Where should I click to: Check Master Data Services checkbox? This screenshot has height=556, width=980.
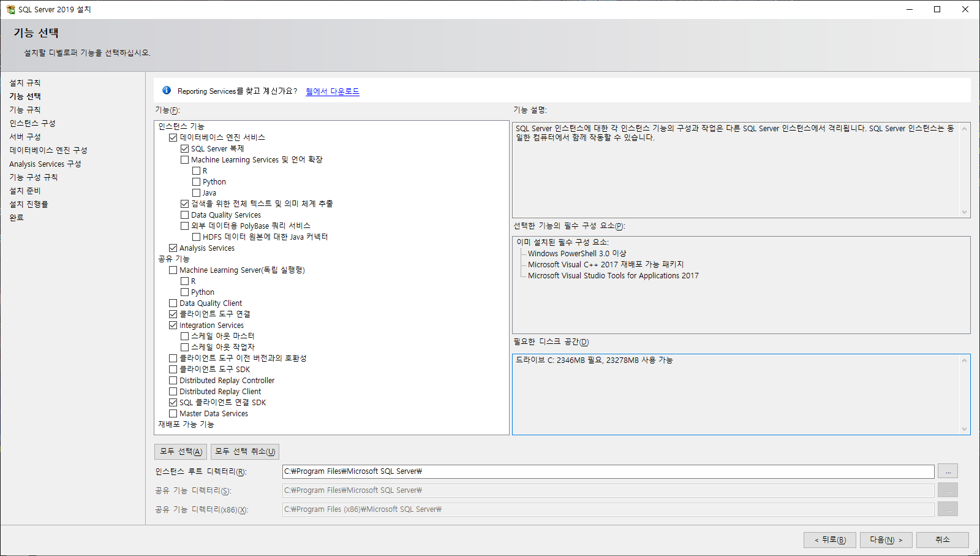point(173,413)
